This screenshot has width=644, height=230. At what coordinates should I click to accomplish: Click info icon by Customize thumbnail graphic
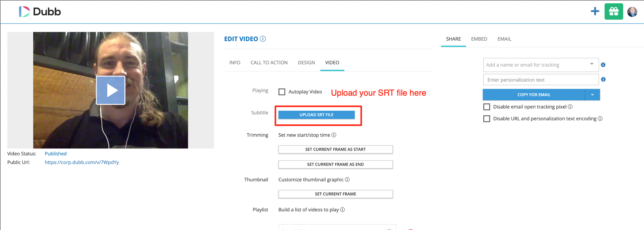click(x=347, y=180)
